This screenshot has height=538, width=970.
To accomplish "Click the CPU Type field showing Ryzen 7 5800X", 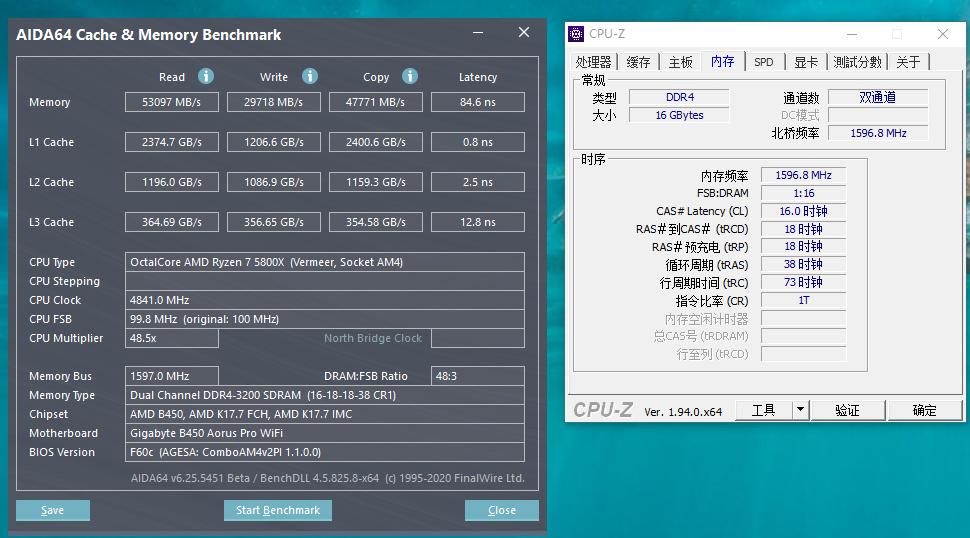I will pos(325,262).
